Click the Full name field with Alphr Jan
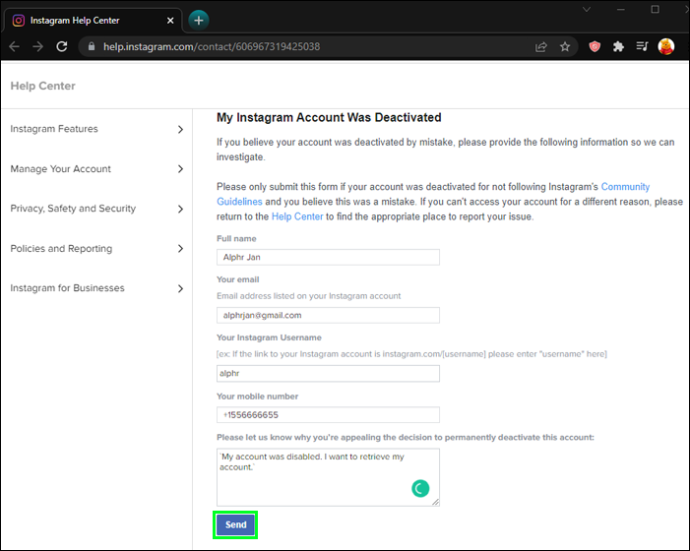The width and height of the screenshot is (690, 551). click(x=328, y=257)
